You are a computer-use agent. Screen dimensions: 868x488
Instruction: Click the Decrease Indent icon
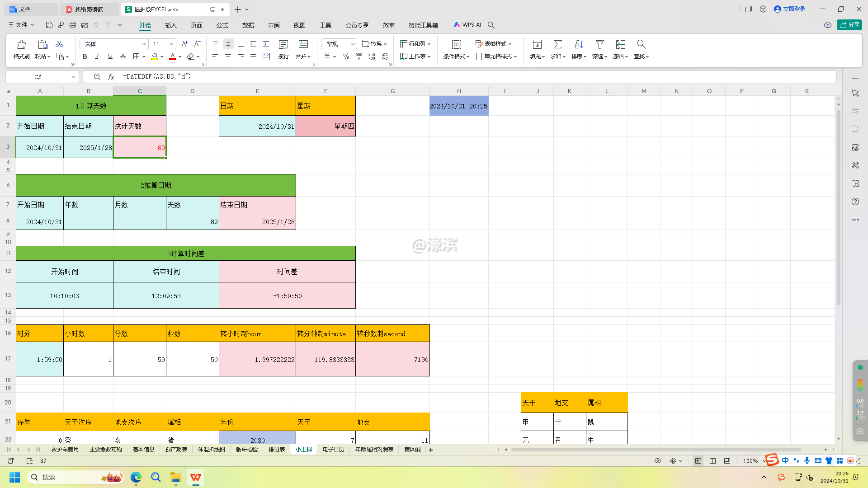click(254, 44)
